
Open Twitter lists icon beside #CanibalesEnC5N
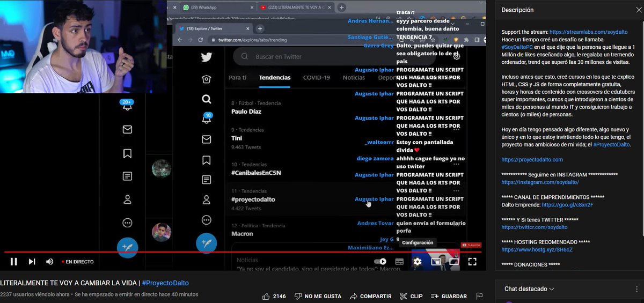207,180
